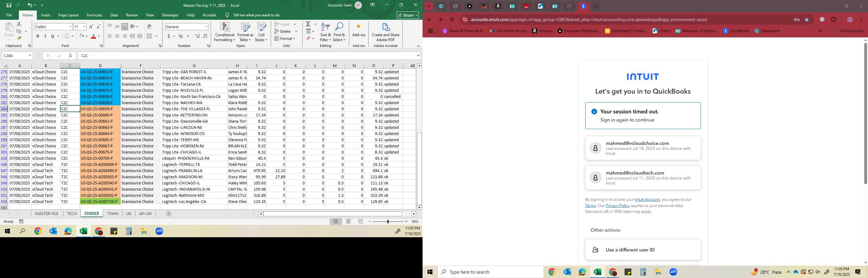Image resolution: width=868 pixels, height=278 pixels.
Task: Toggle Wrap Text in Alignment group
Action: tap(149, 27)
